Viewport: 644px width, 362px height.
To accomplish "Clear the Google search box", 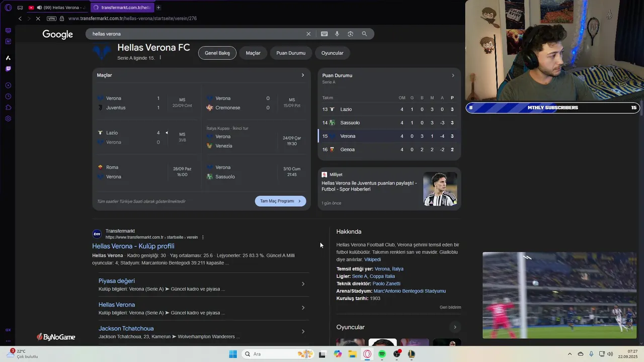I will pyautogui.click(x=308, y=34).
